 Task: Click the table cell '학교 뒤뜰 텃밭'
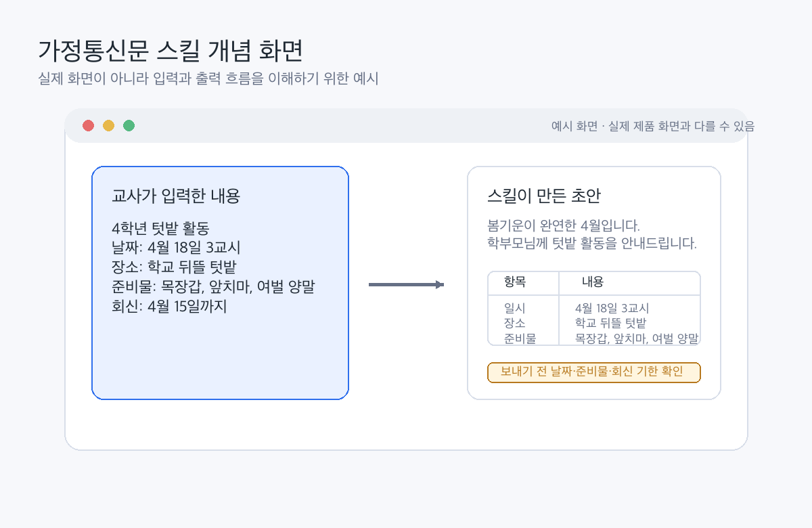611,324
